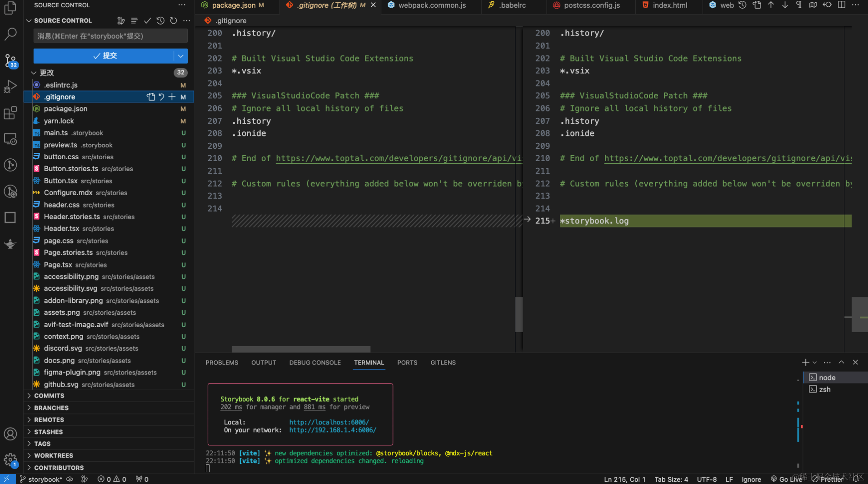The height and width of the screenshot is (484, 868).
Task: Stage changes plus icon on .gitignore row
Action: [x=172, y=96]
